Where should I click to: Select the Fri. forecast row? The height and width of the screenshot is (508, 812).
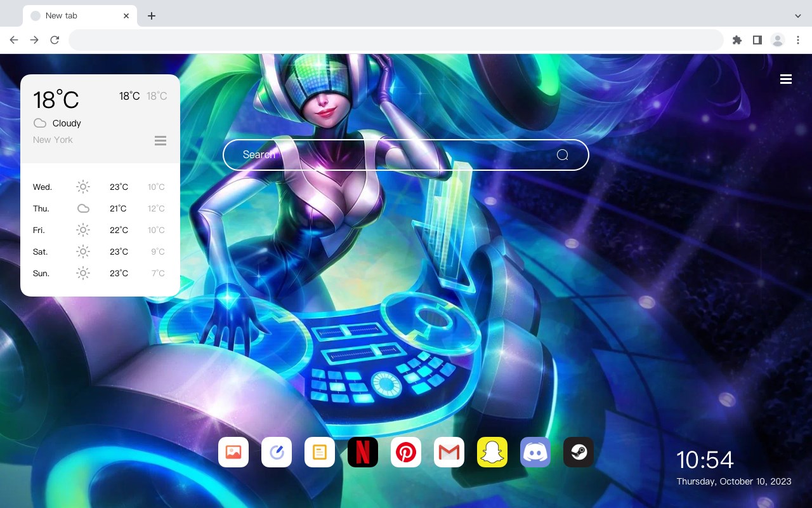click(100, 230)
